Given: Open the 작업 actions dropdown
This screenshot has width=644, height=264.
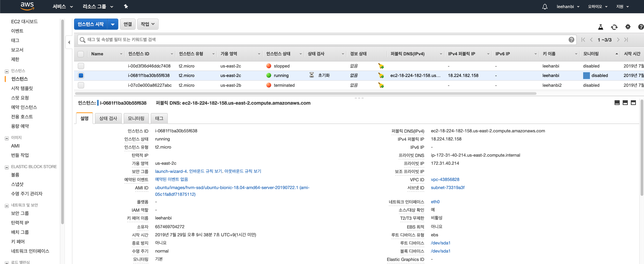Looking at the screenshot, I should (148, 24).
